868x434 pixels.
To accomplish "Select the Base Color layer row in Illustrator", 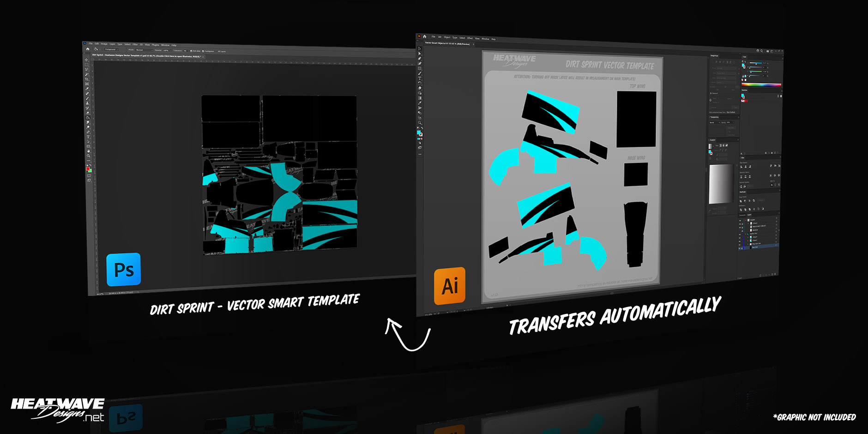I will (759, 247).
